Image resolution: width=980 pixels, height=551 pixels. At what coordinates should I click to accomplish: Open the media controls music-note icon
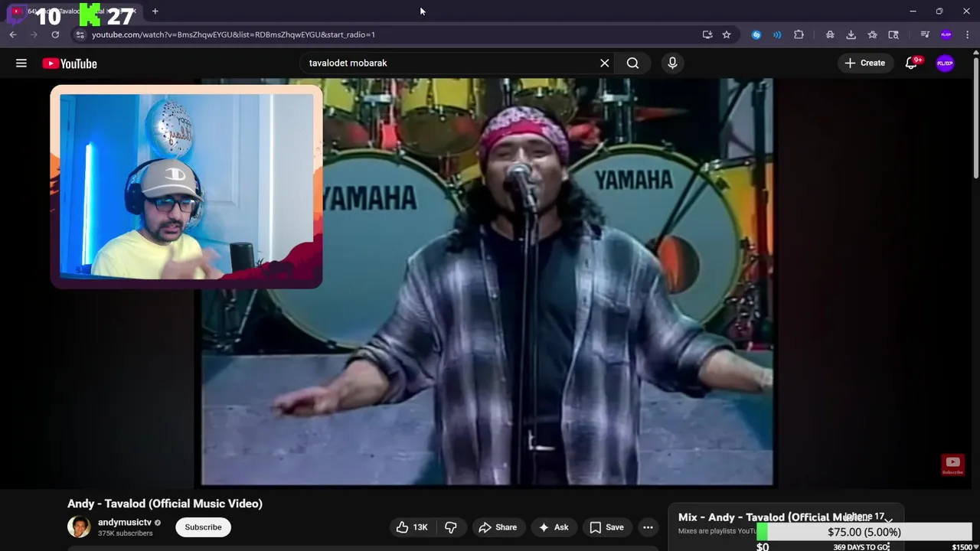[925, 34]
